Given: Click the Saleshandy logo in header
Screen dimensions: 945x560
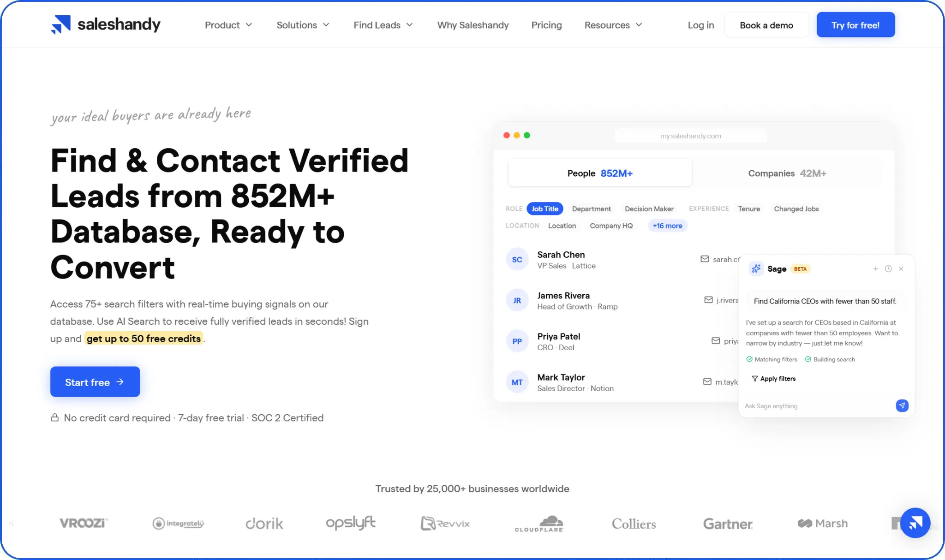Looking at the screenshot, I should pos(105,24).
